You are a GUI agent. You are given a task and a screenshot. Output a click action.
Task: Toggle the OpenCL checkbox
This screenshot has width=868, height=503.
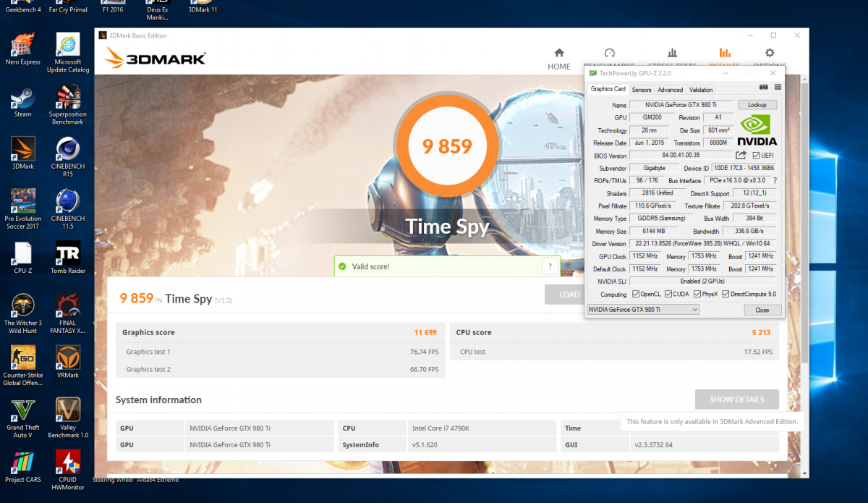click(636, 294)
